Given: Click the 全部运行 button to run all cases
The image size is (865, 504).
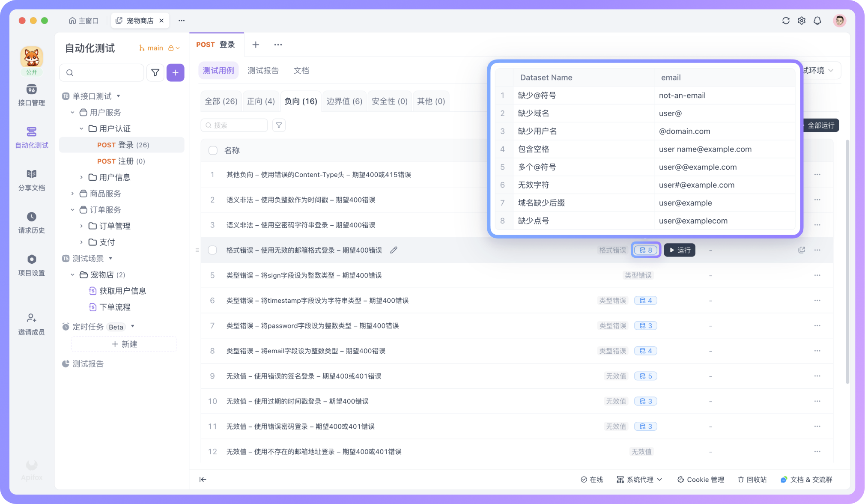Looking at the screenshot, I should 820,125.
